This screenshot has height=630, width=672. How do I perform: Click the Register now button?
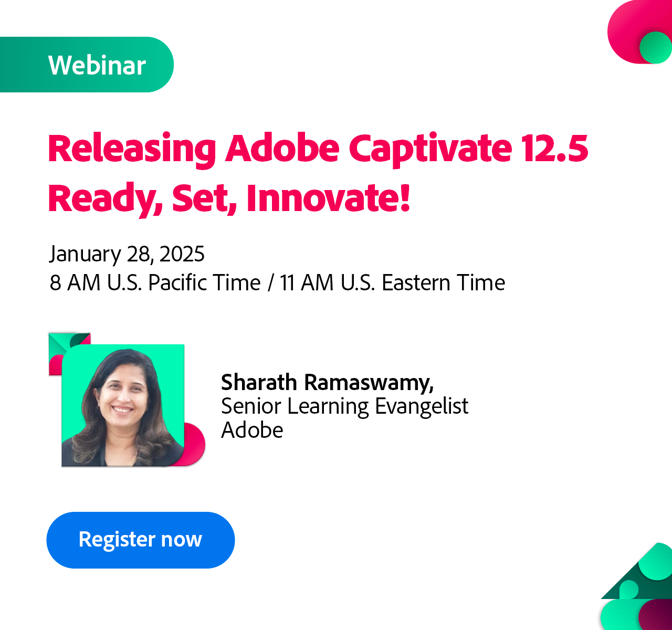pos(140,540)
